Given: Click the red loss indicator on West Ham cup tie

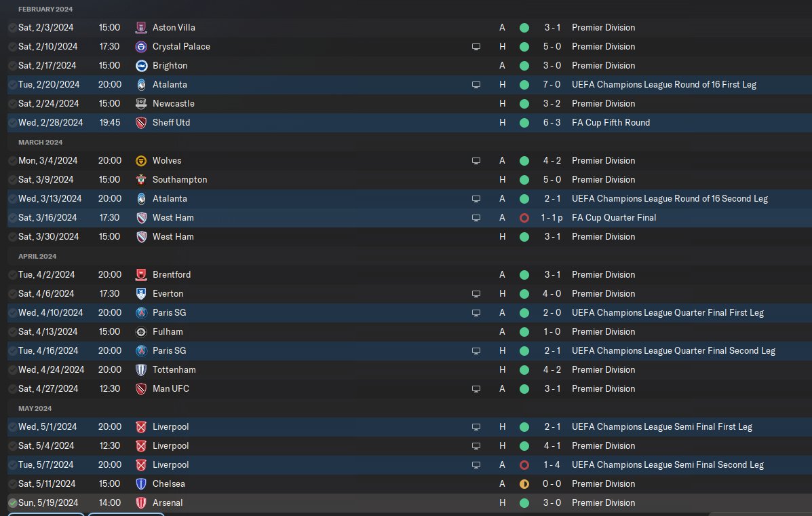Looking at the screenshot, I should point(524,218).
